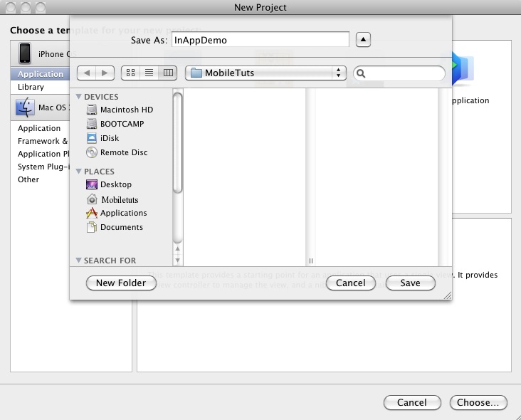The height and width of the screenshot is (420, 521).
Task: Click sidebar scroll down arrow
Action: [177, 260]
